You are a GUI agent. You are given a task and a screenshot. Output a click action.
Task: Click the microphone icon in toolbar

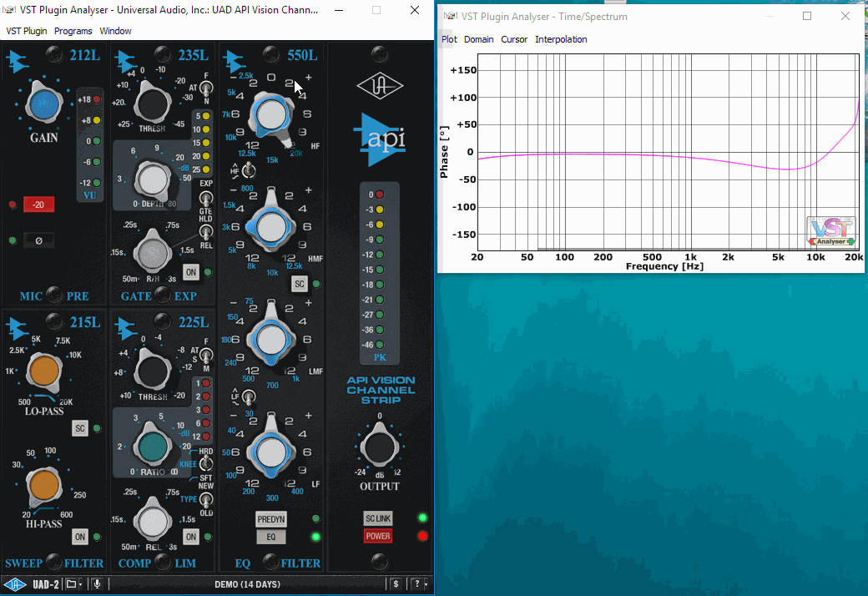coord(97,583)
